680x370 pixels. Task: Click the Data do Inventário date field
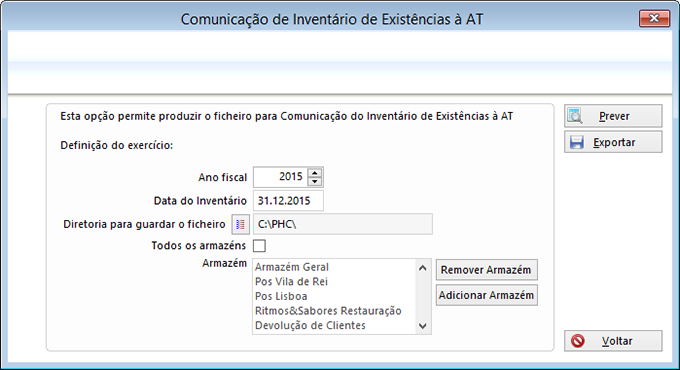click(x=288, y=201)
